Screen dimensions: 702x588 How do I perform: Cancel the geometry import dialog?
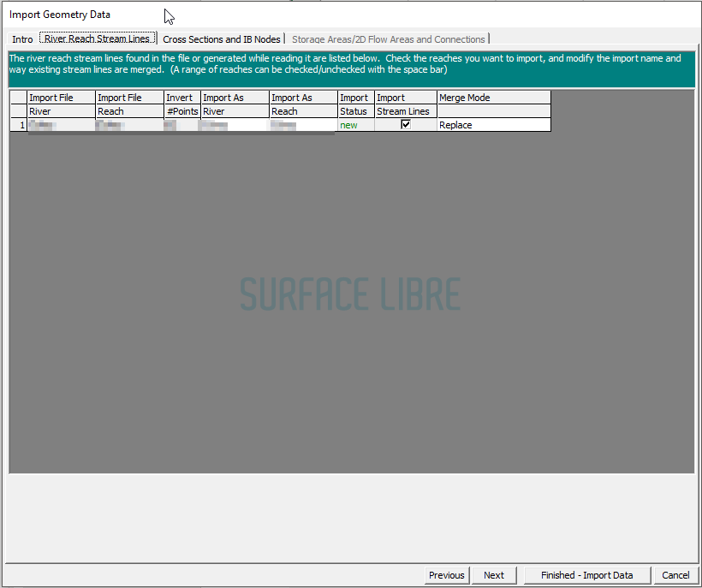click(x=675, y=575)
